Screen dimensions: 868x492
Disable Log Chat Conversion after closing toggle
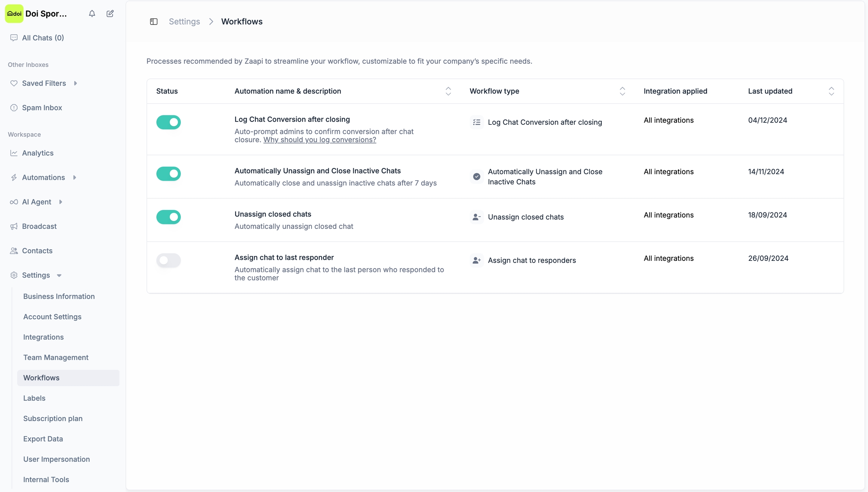point(168,122)
